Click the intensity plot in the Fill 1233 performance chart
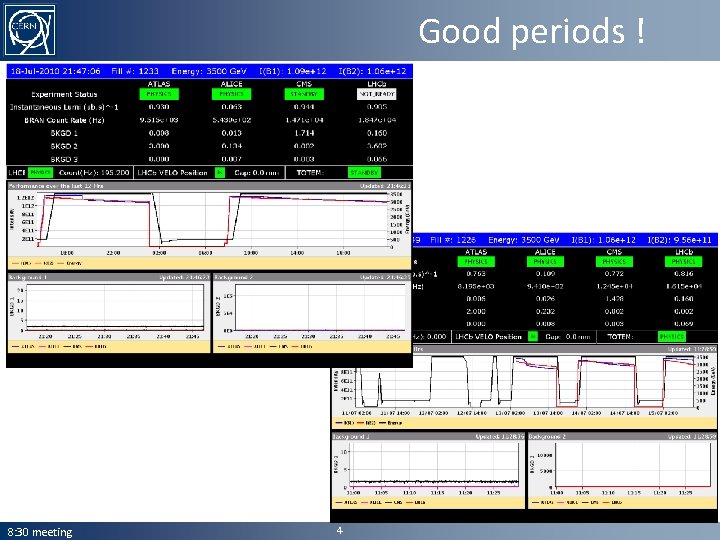Image resolution: width=720 pixels, height=540 pixels. tap(213, 220)
